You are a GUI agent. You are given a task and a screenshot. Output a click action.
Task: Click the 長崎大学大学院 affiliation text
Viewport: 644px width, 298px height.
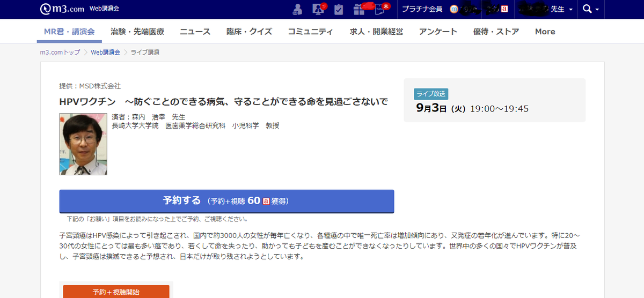(195, 125)
